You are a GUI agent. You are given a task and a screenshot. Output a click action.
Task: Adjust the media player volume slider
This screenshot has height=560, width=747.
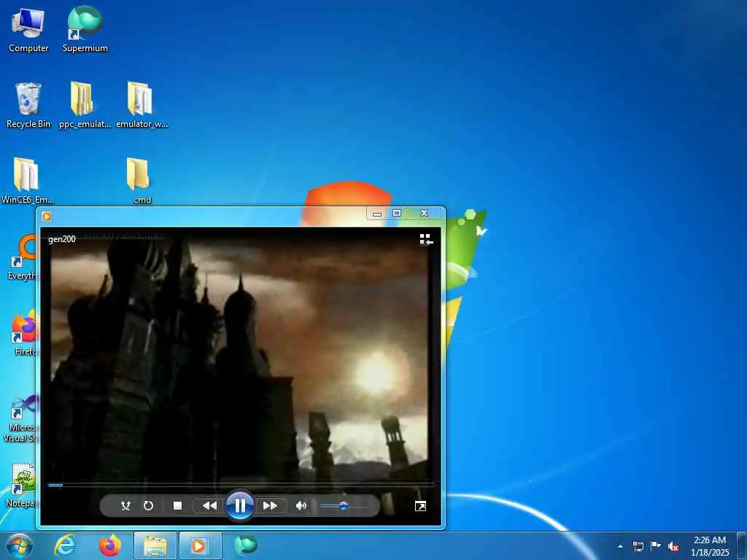click(344, 506)
